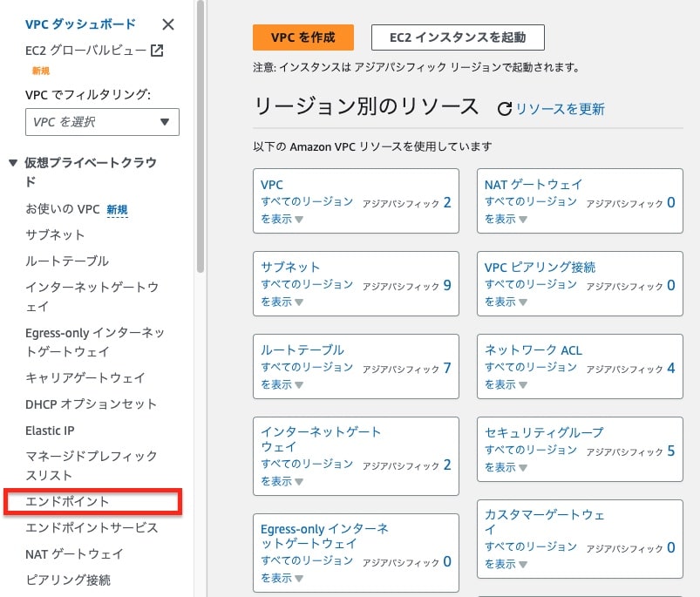Open the VPC ピアリング接続 card title
700x597 pixels.
pos(540,268)
